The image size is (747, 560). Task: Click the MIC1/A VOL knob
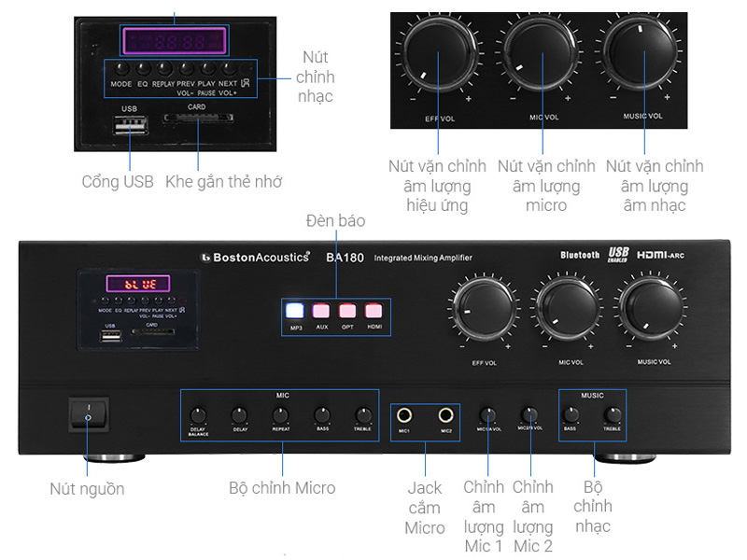(x=487, y=415)
